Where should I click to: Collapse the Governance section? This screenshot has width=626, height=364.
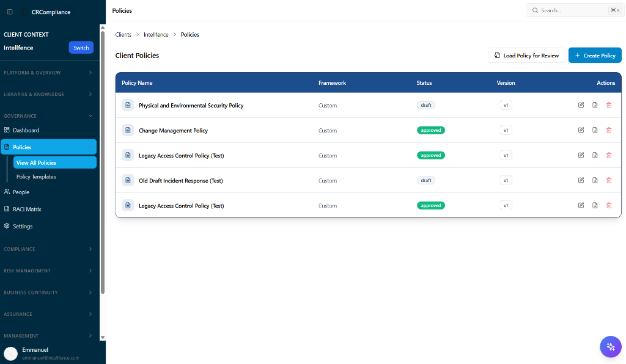coord(48,116)
